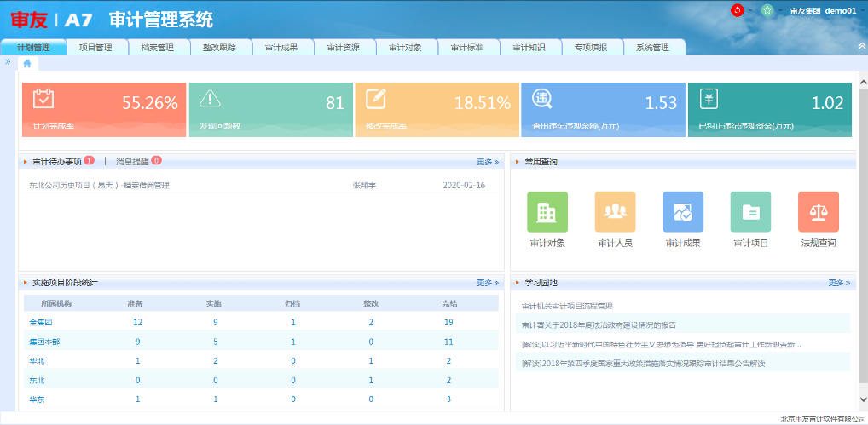Open the 审计项目 folder icon
868x425 pixels.
(x=750, y=212)
